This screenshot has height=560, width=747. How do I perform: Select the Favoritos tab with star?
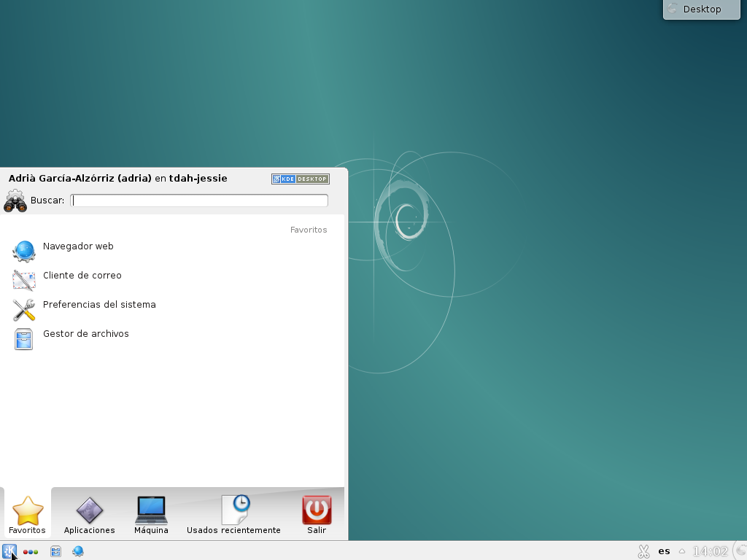pos(27,515)
